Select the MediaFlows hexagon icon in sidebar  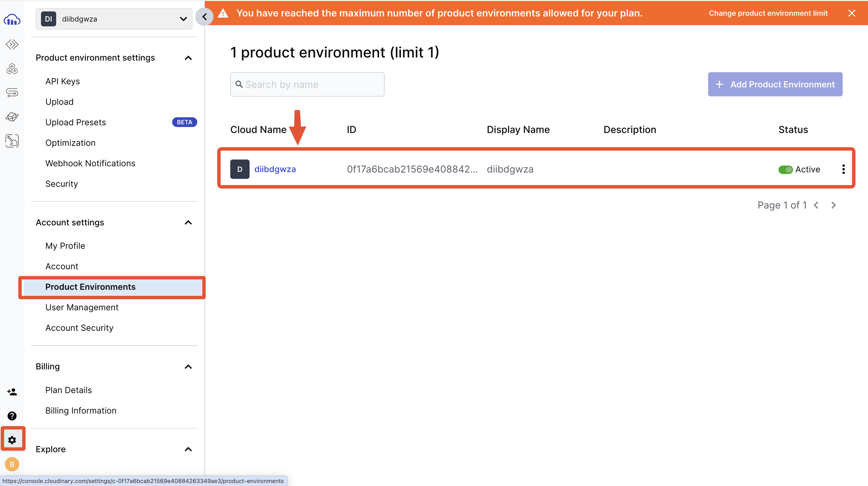point(12,68)
